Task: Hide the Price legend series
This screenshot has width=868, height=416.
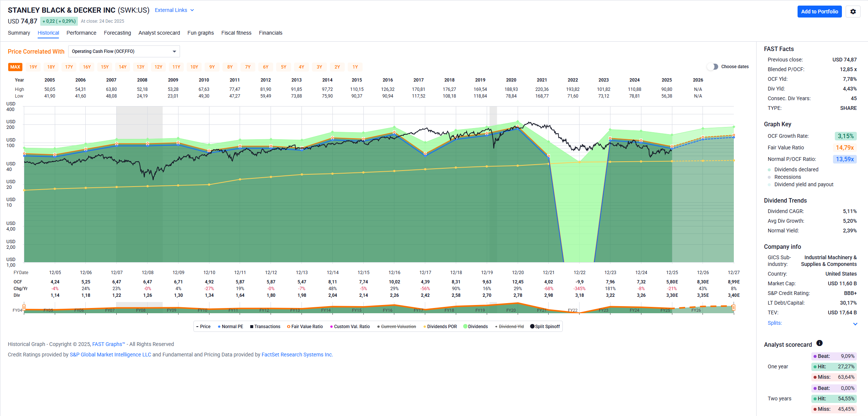Action: click(x=203, y=327)
